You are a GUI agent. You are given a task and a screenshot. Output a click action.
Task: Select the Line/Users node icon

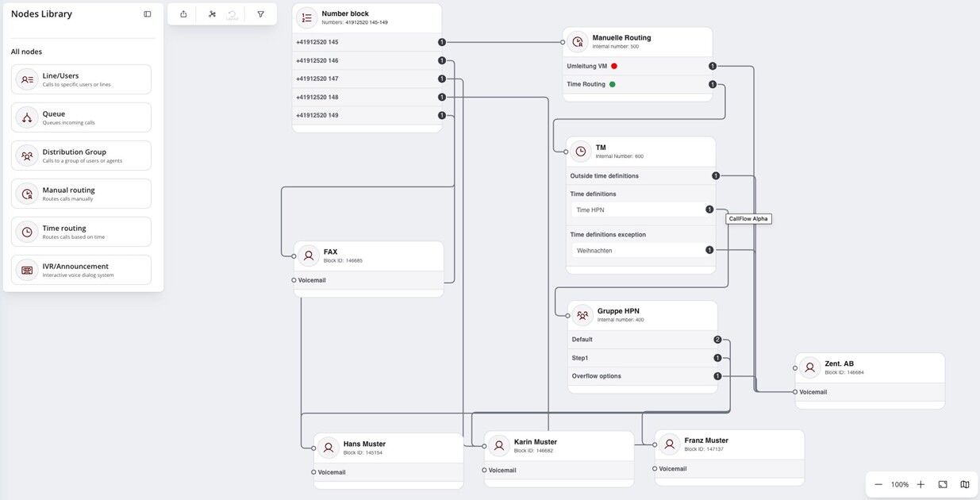[x=26, y=79]
